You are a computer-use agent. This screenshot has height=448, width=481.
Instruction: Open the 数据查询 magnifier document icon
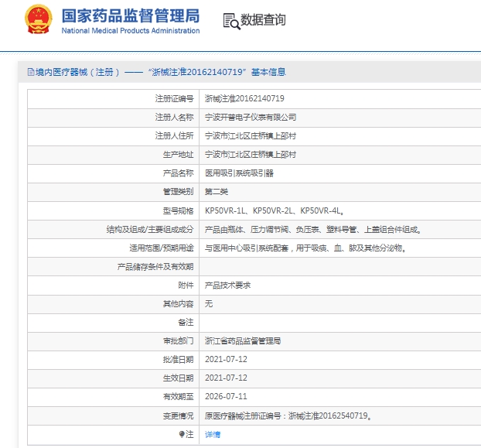(231, 21)
